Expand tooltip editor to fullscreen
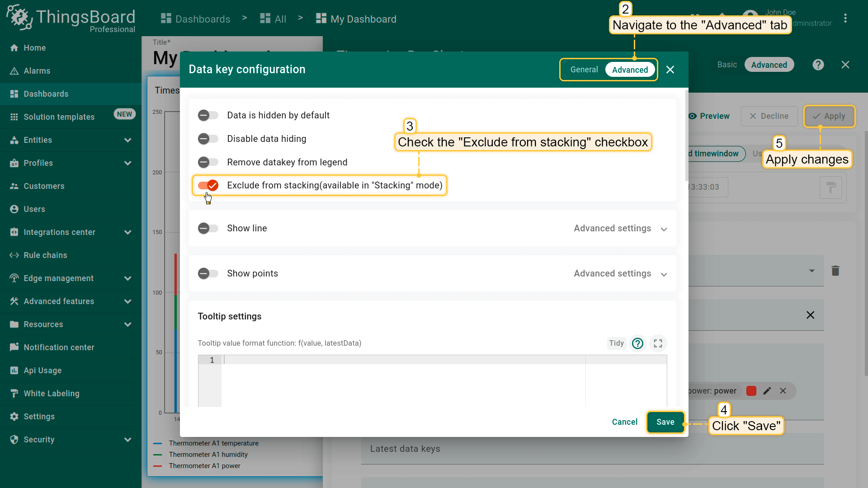This screenshot has height=488, width=868. pyautogui.click(x=658, y=343)
